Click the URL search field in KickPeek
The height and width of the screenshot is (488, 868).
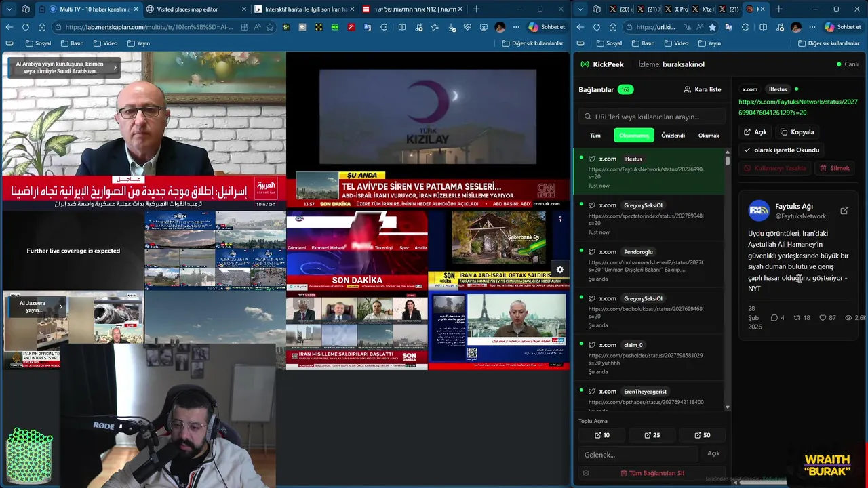pos(651,117)
